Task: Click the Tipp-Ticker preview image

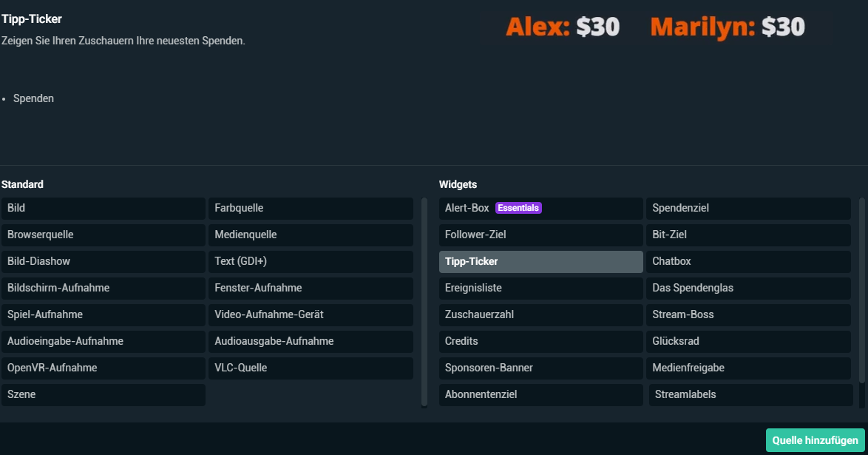Action: pos(655,27)
